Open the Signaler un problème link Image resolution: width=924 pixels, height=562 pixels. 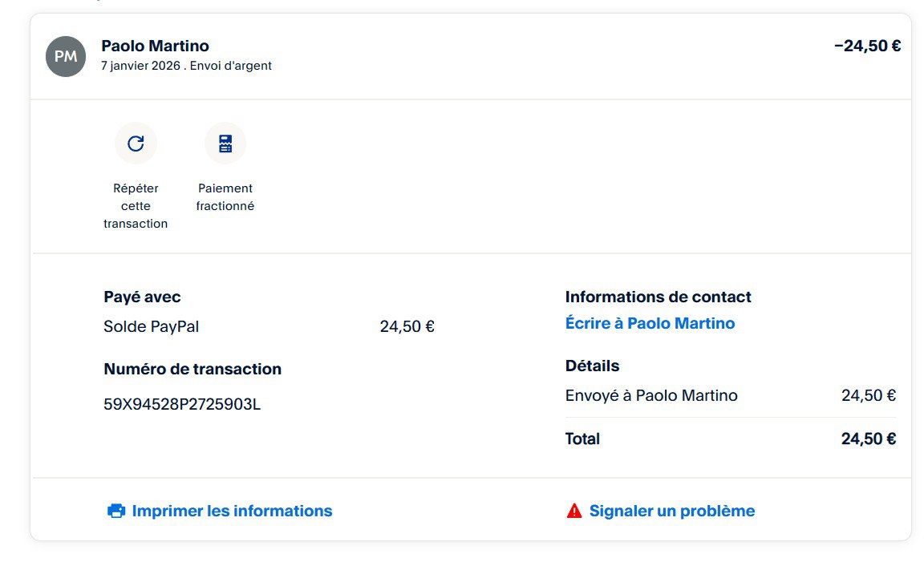(x=671, y=511)
